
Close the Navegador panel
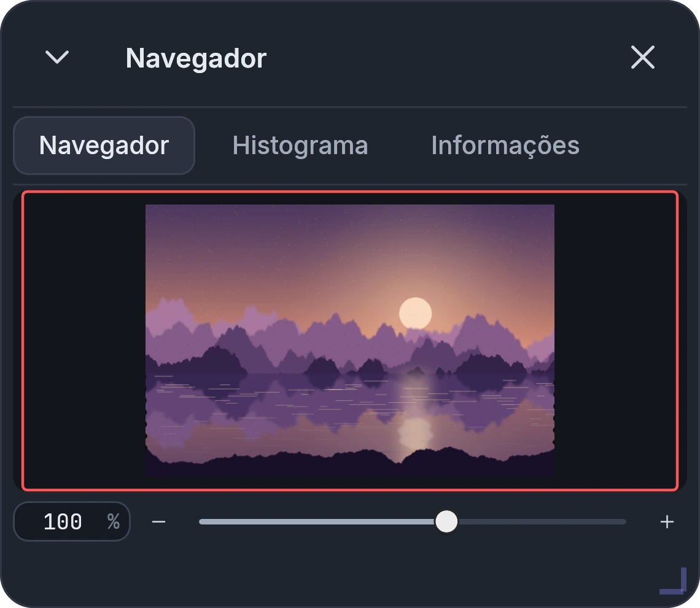[x=642, y=58]
